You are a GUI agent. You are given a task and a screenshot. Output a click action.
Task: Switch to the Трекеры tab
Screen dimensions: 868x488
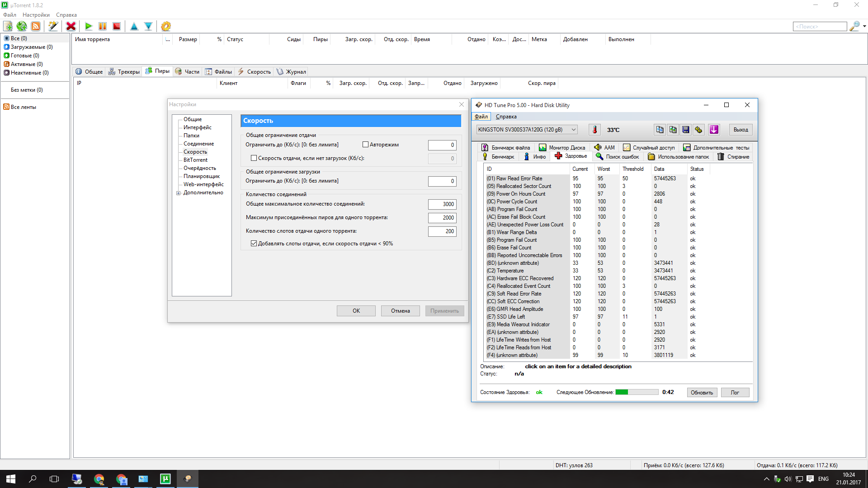click(x=124, y=72)
